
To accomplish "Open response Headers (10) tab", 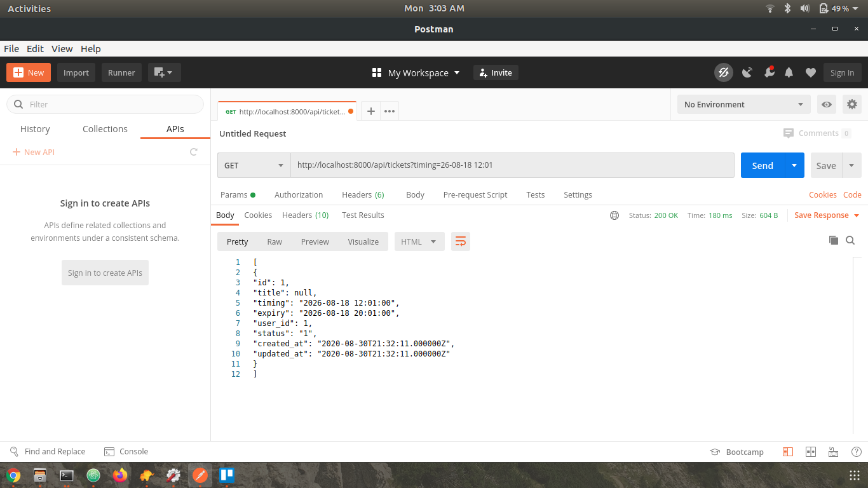I will click(x=306, y=215).
